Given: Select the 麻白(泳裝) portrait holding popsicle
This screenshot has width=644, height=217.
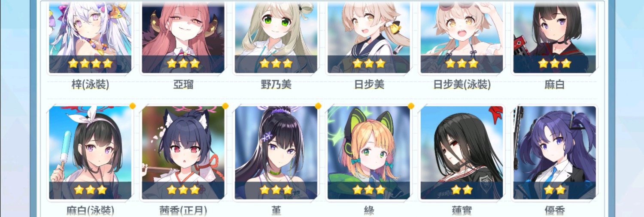Looking at the screenshot, I should [90, 153].
